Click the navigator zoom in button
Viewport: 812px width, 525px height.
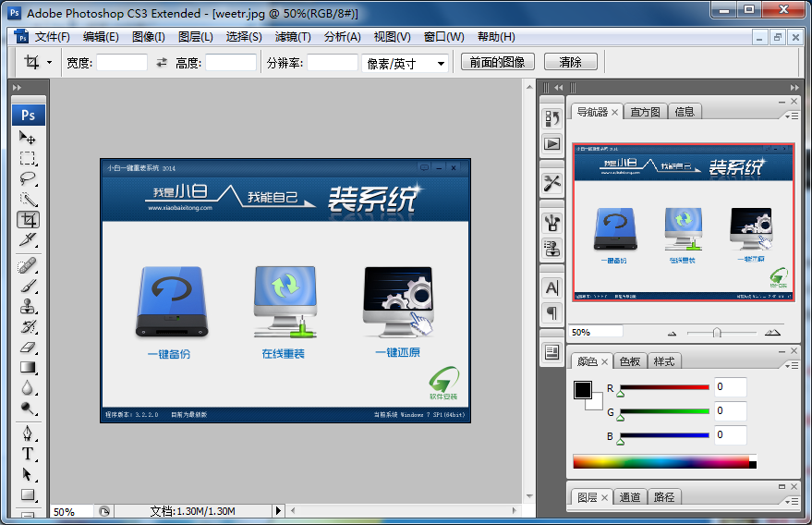click(x=772, y=332)
